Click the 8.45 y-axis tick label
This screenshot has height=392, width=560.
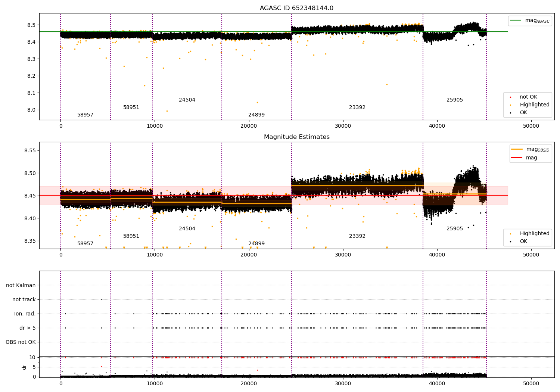coord(30,196)
